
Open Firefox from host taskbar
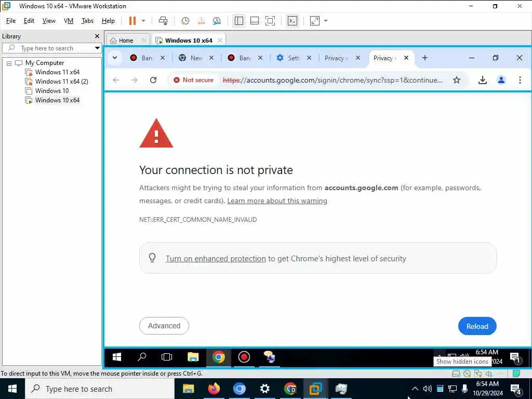click(x=214, y=389)
